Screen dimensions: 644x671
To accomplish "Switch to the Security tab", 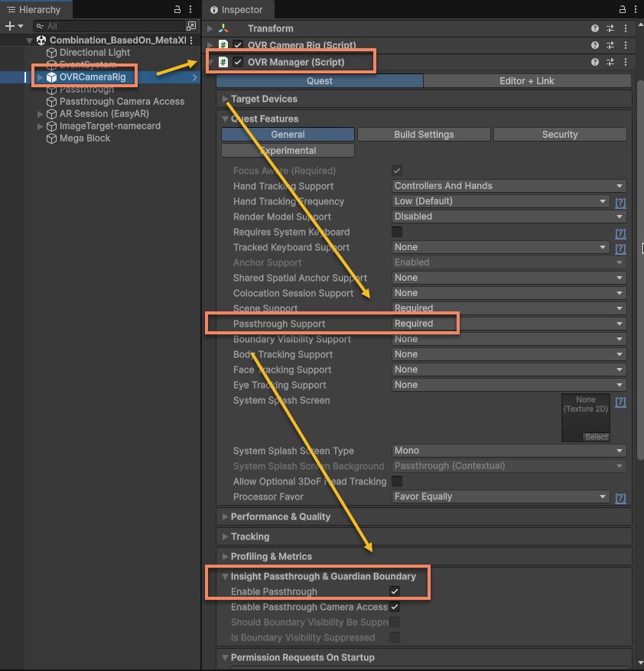I will [560, 135].
